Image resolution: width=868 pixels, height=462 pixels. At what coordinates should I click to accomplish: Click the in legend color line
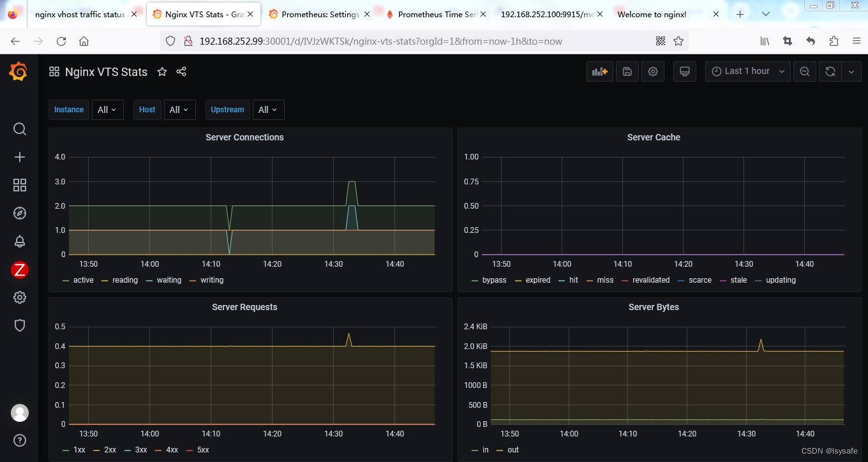tap(475, 451)
